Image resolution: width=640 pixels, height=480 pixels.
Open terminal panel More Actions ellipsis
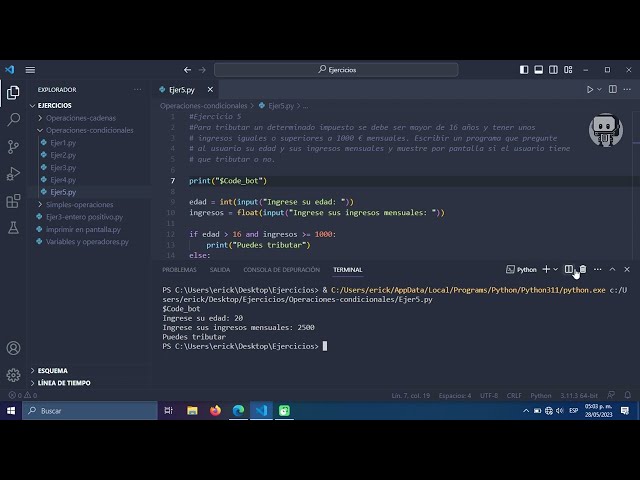point(598,269)
